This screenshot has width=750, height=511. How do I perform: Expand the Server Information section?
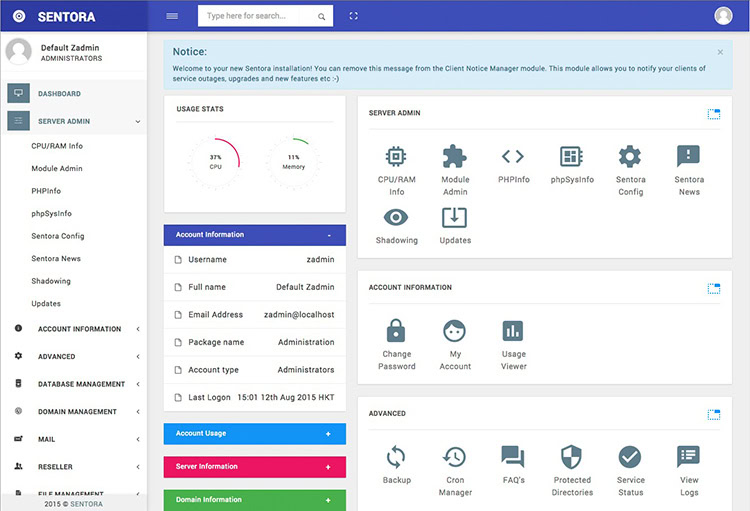(x=254, y=467)
